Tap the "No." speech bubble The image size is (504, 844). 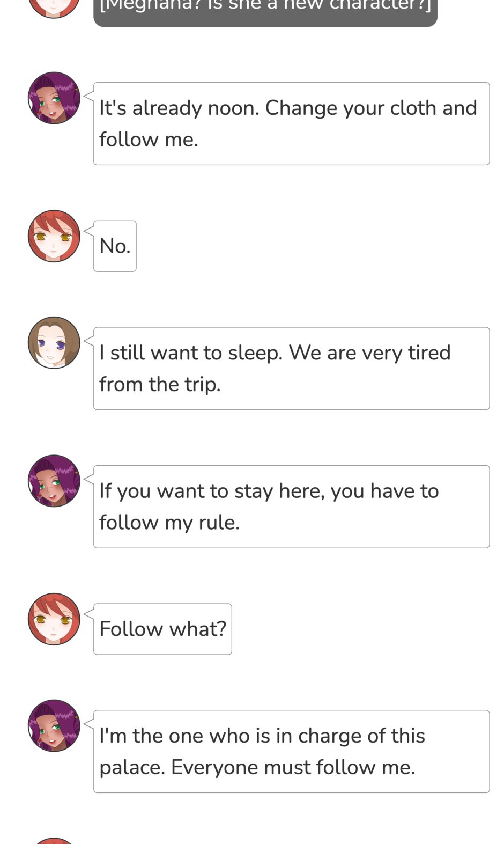[x=115, y=246]
